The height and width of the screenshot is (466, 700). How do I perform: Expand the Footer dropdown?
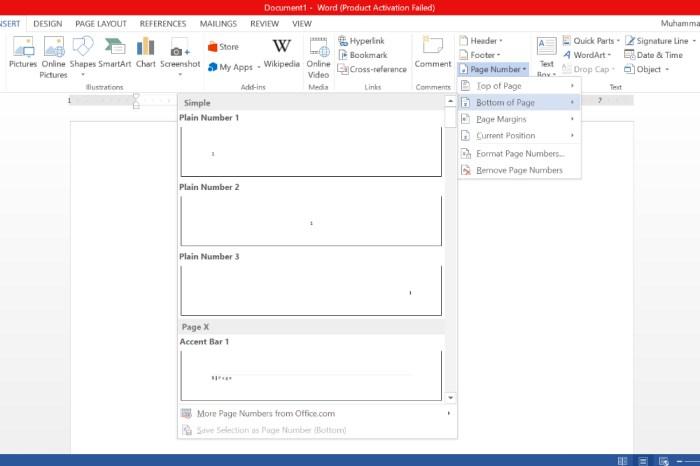click(x=479, y=55)
